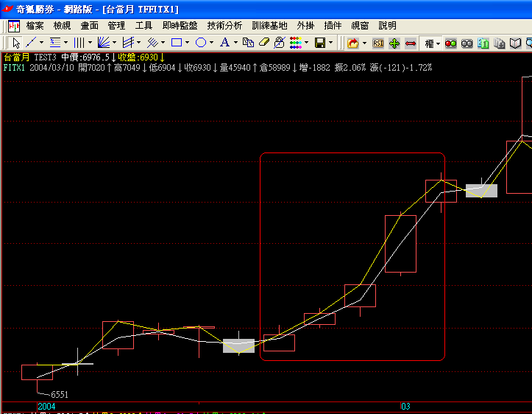Expand the trend line tool dropdown arrow
Screen dimensions: 532x414
point(41,43)
